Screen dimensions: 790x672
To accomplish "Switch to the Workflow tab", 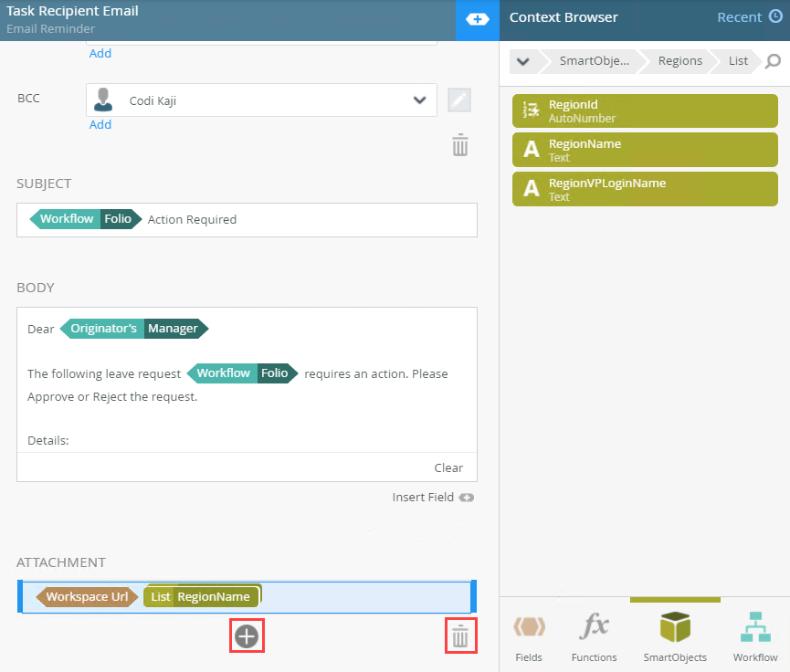I will pos(755,635).
